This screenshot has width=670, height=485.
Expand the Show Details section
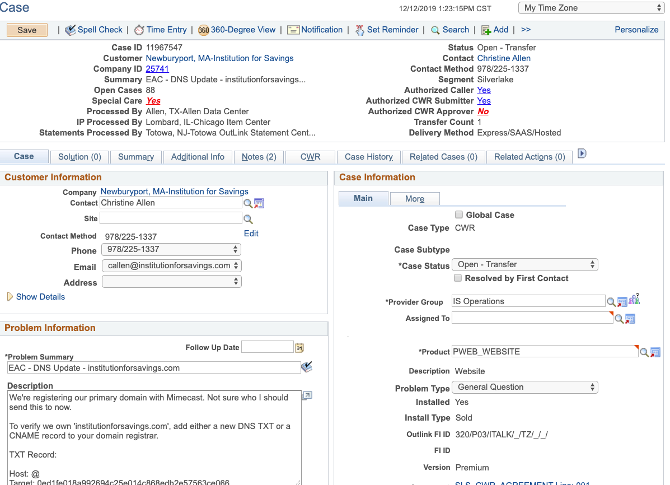click(x=39, y=297)
